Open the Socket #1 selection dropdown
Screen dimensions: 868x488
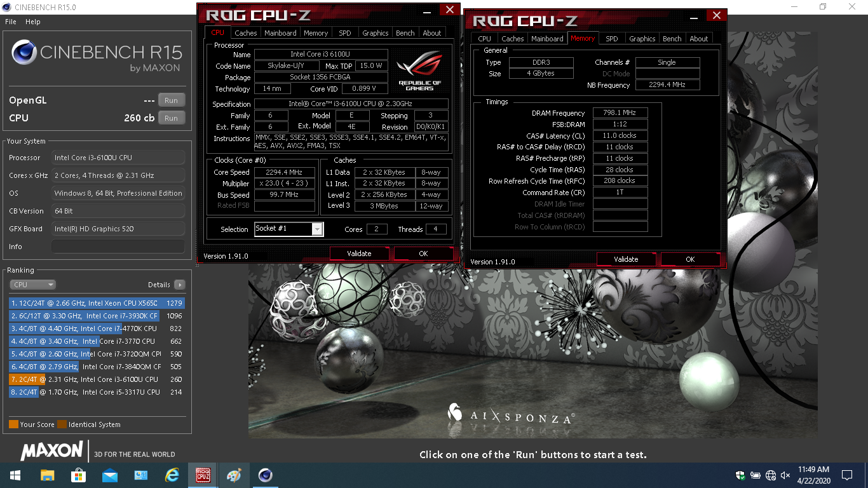(x=289, y=229)
